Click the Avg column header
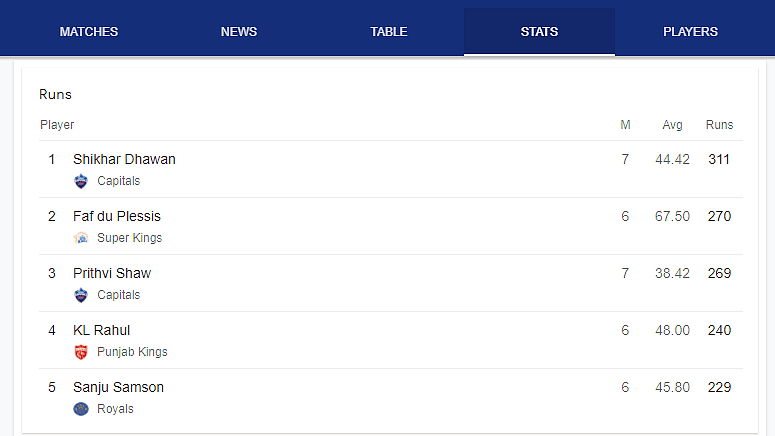This screenshot has height=436, width=775. click(x=672, y=125)
